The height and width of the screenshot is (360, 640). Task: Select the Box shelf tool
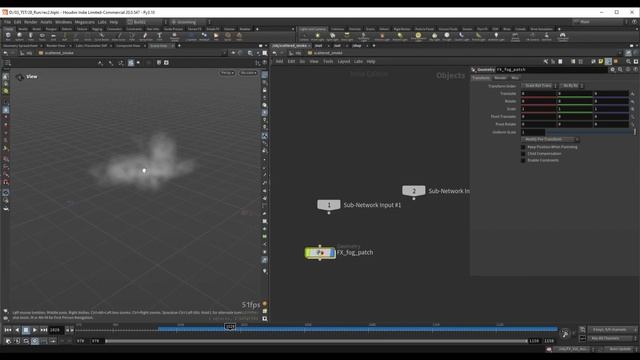8,36
